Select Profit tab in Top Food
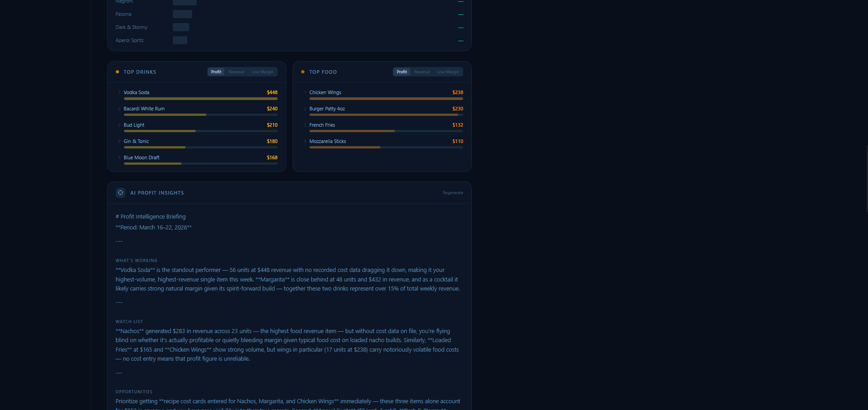868x410 pixels. point(402,72)
